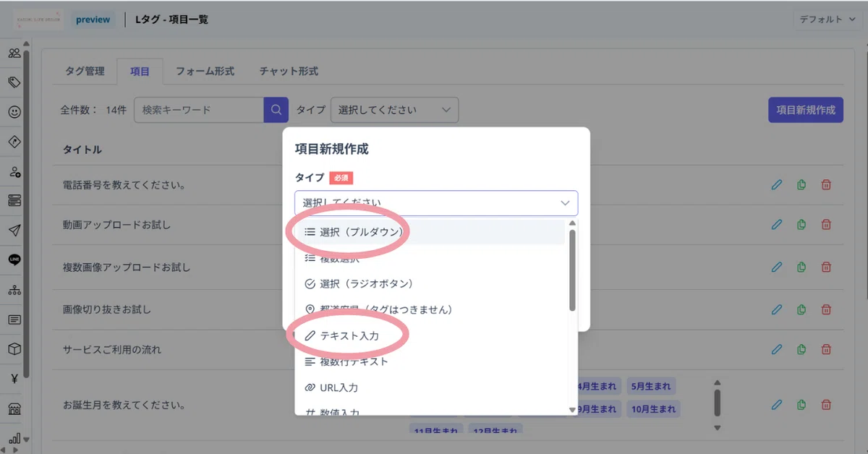Click the yen payment sidebar icon
Viewport: 868px width, 454px height.
(14, 378)
